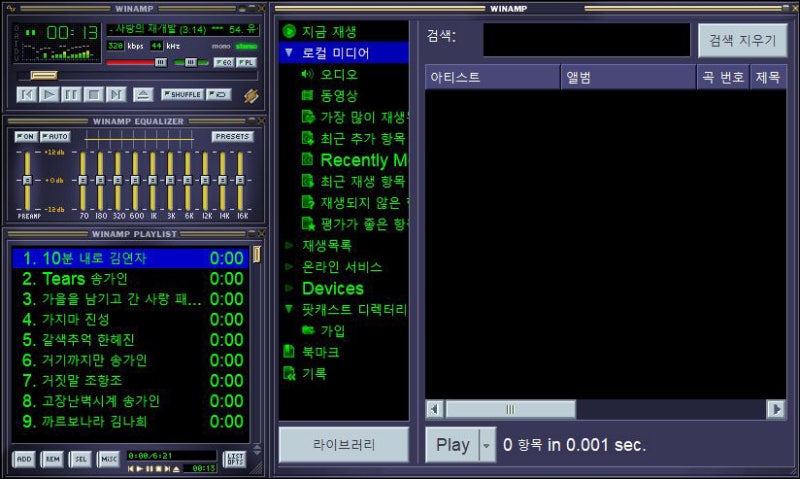The height and width of the screenshot is (479, 800).
Task: Click the lightning bolt About icon
Action: 251,95
